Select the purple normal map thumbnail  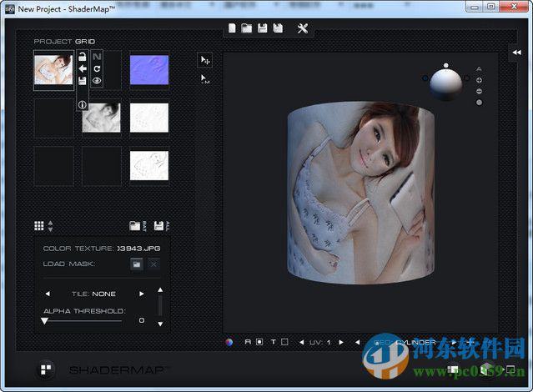tap(149, 70)
